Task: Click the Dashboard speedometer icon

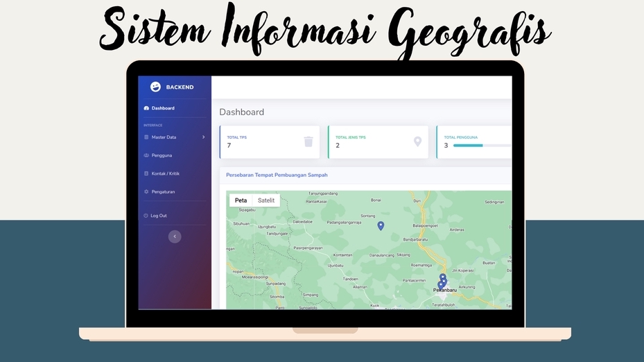Action: tap(146, 108)
